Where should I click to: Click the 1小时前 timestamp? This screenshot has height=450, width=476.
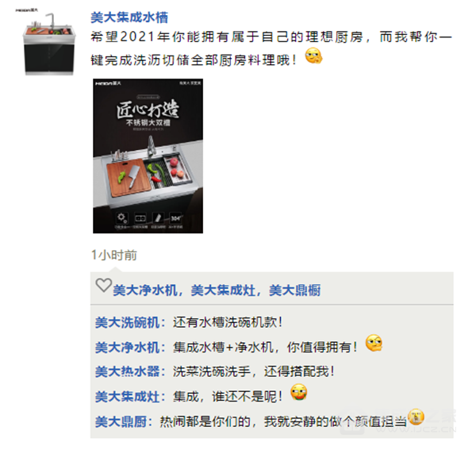point(114,255)
